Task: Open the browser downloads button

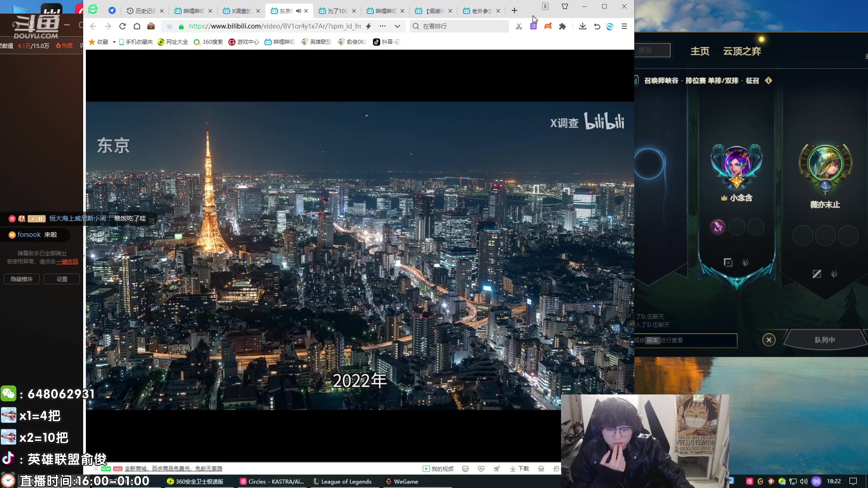Action: pyautogui.click(x=583, y=26)
